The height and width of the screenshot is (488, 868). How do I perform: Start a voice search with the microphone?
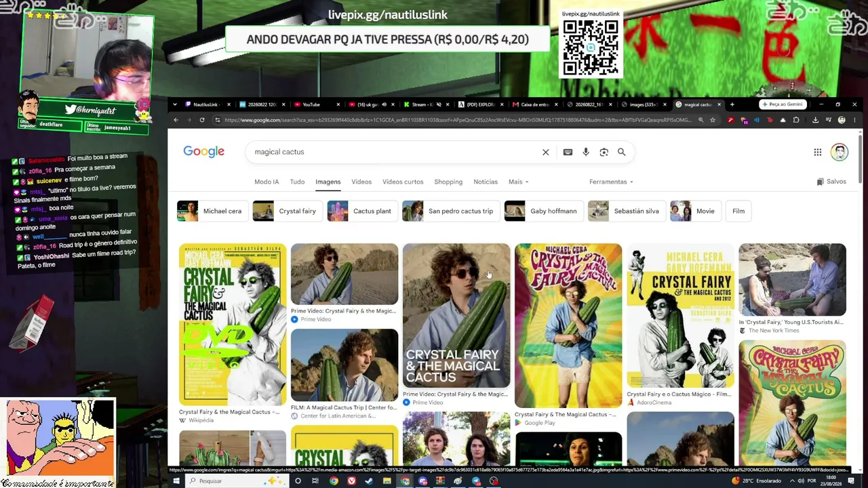[586, 152]
